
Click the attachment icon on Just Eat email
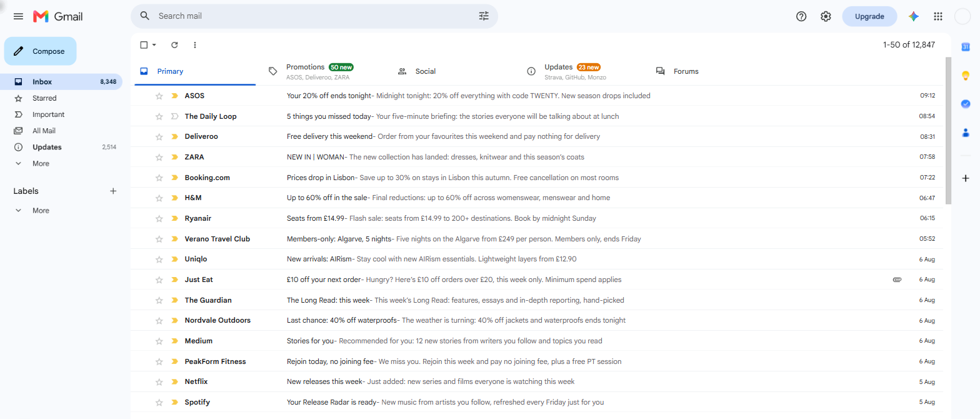coord(897,280)
